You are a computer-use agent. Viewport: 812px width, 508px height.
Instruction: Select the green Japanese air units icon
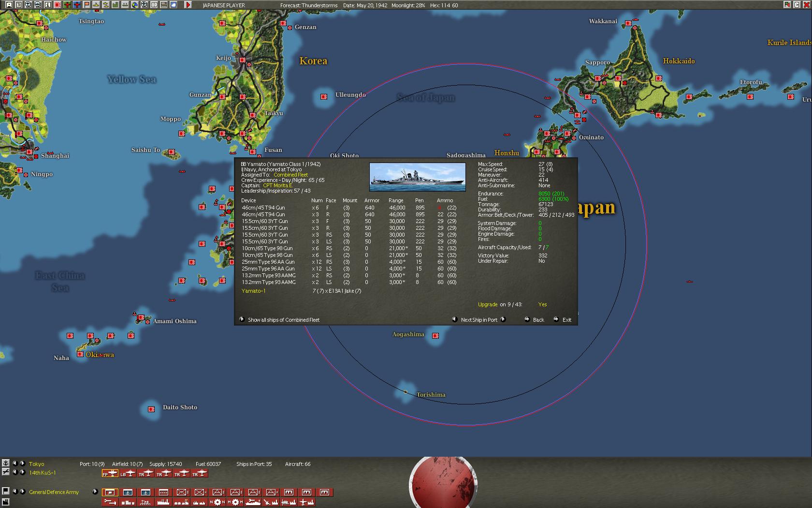click(67, 5)
